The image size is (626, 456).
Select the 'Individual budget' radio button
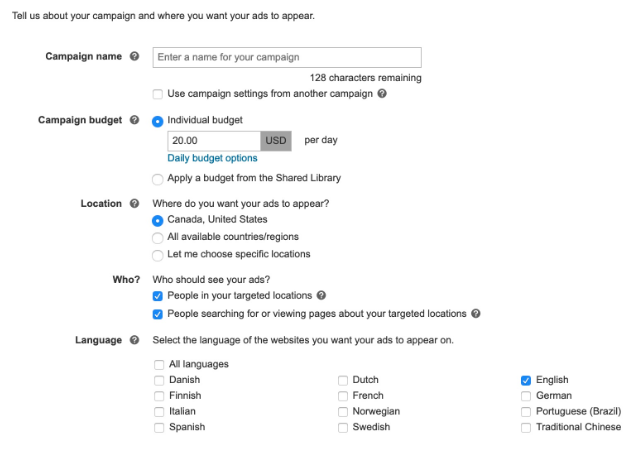(158, 121)
